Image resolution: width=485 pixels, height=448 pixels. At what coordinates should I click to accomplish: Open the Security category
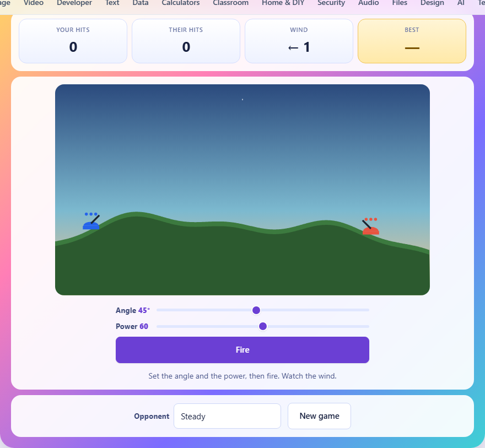pos(331,3)
